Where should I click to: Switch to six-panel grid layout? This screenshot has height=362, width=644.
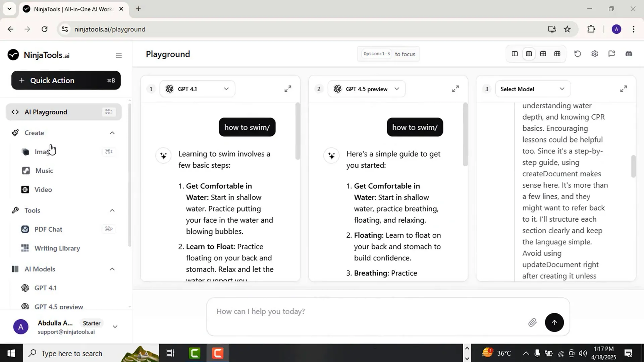[x=557, y=54]
